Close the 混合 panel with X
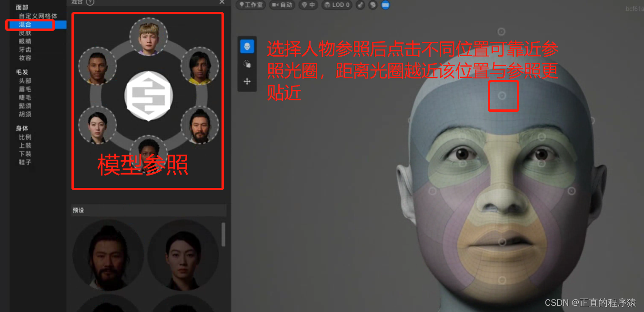 (221, 2)
